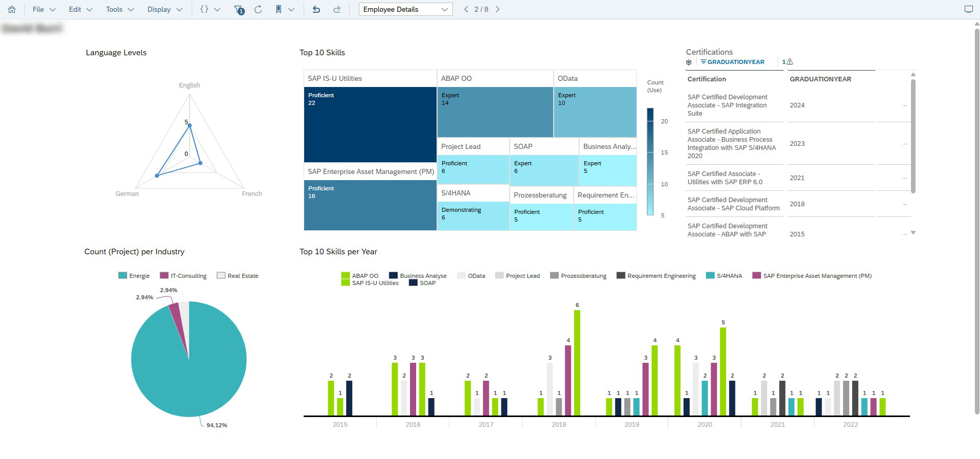Select the SOAP Expert 6 tile
The image size is (980, 459).
(x=544, y=170)
